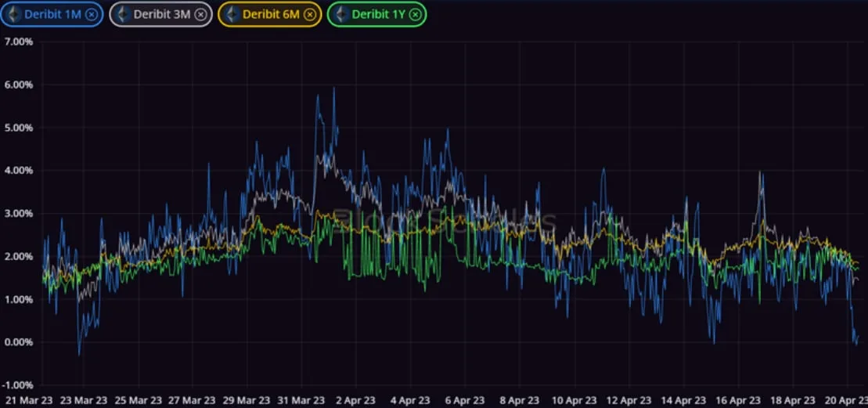This screenshot has height=408, width=868.
Task: Click the 0.00% y-axis label
Action: pyautogui.click(x=18, y=342)
